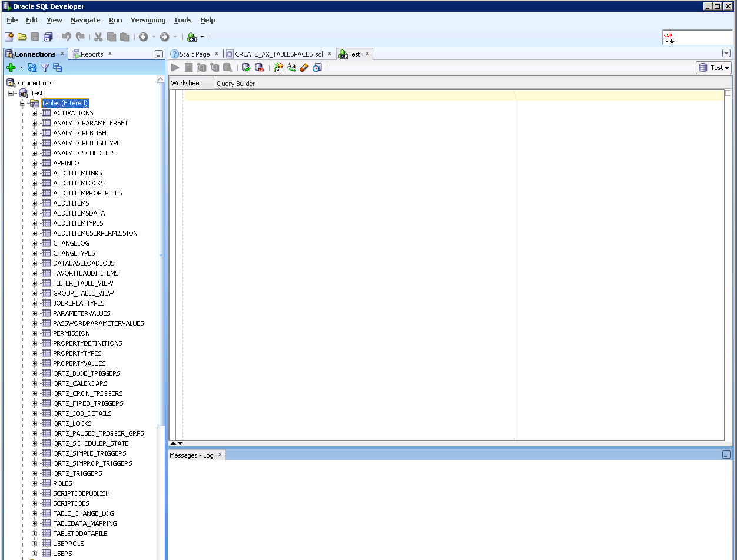Select the QRTZ_LOCKS table
This screenshot has width=737, height=560.
[72, 423]
